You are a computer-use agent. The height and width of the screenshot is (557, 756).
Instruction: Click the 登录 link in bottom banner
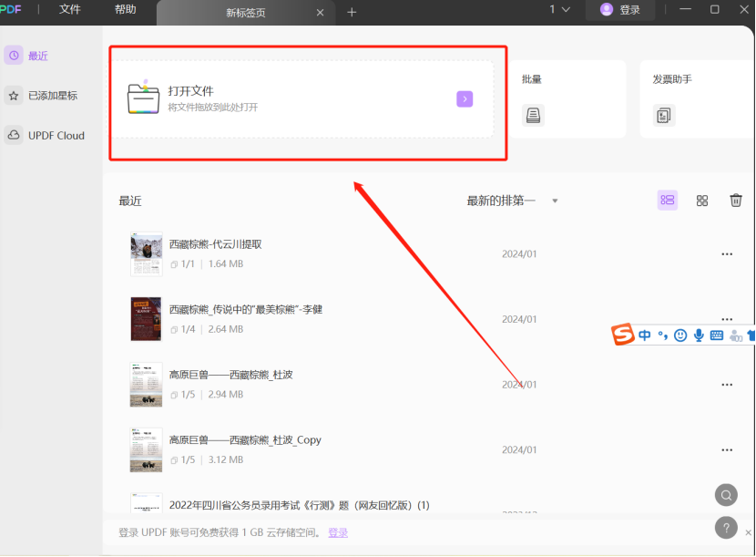[338, 532]
